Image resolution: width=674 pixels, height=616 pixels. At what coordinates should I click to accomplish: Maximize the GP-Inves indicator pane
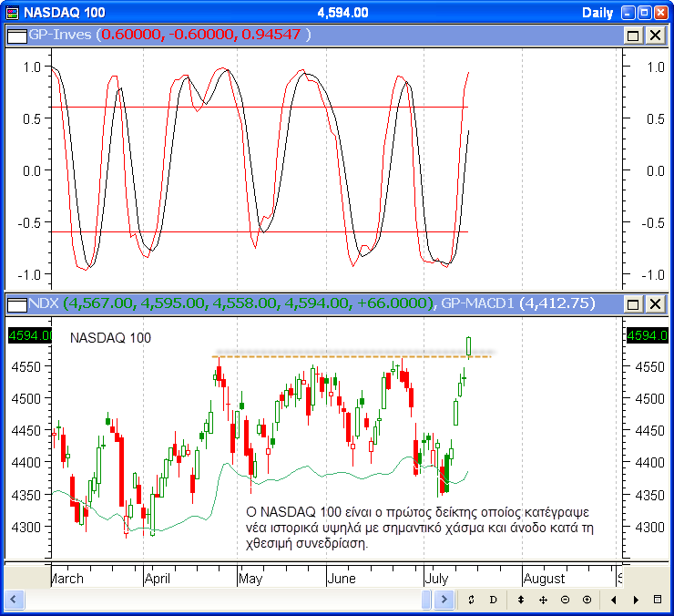(x=633, y=36)
